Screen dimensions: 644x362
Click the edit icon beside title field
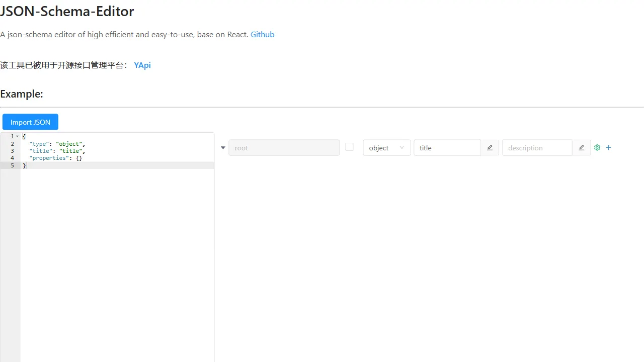pos(490,148)
